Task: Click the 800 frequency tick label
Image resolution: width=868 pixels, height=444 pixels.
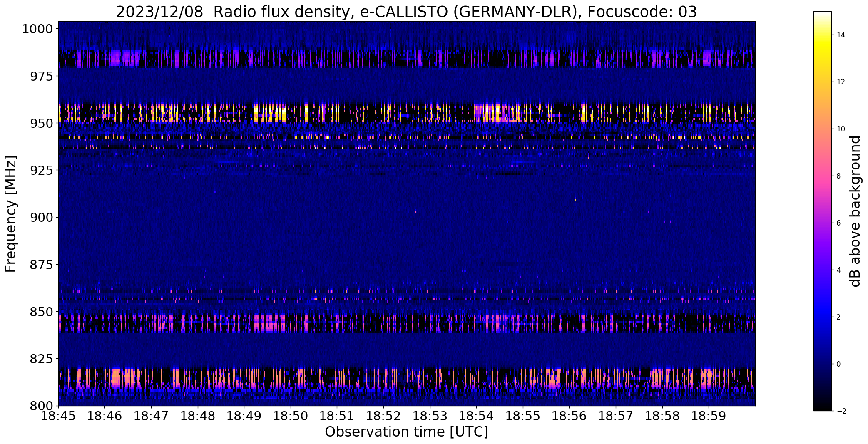Action: (x=41, y=405)
